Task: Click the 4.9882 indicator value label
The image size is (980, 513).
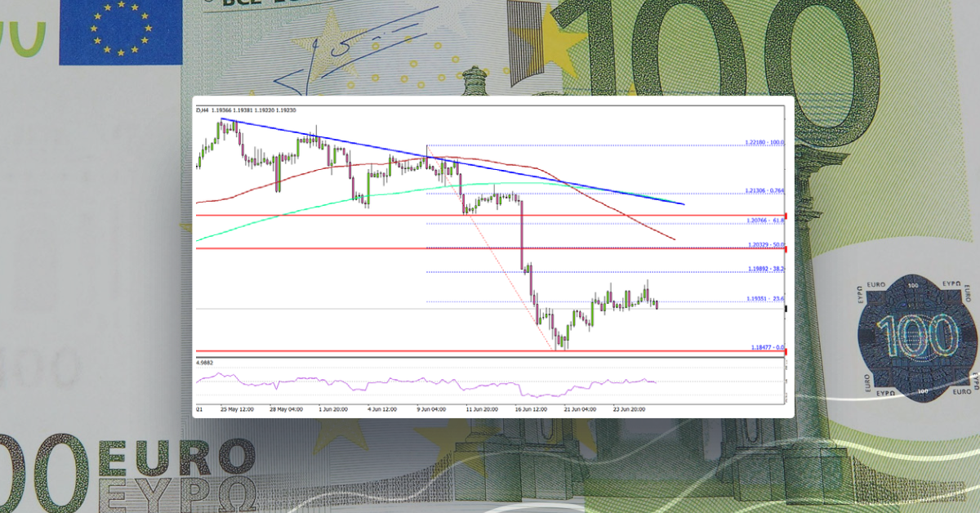Action: coord(205,362)
